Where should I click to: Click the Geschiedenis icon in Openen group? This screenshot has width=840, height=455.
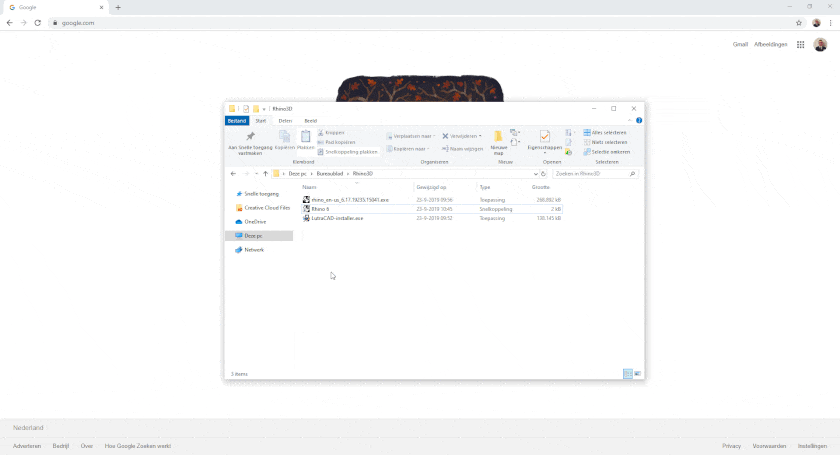[x=568, y=152]
